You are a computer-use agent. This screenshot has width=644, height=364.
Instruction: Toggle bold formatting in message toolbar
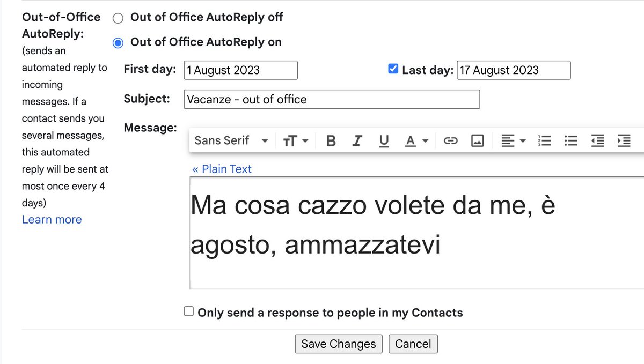click(331, 141)
